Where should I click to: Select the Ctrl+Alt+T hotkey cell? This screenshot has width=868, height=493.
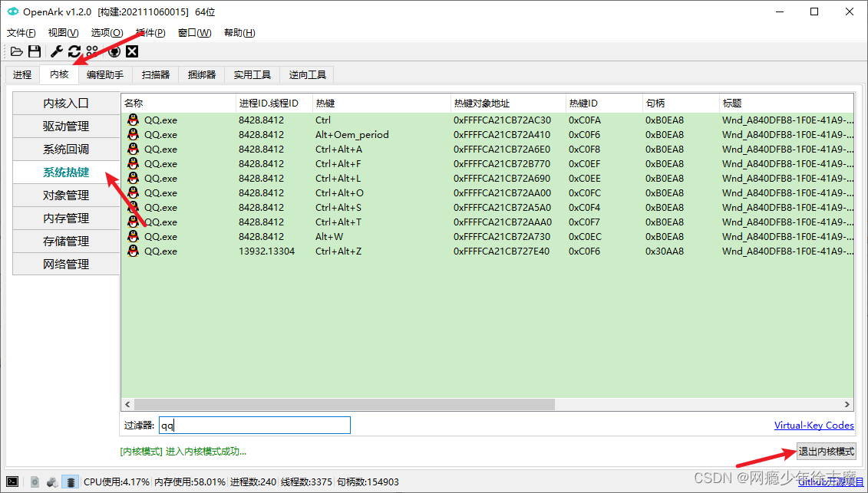point(338,222)
